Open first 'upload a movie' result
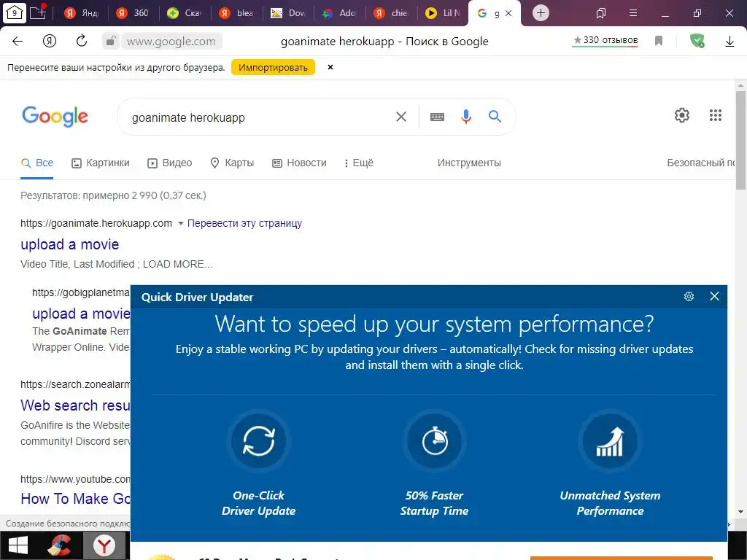 pos(69,244)
